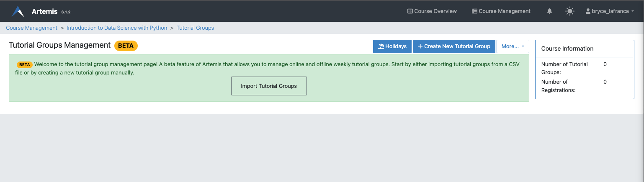Screen dimensions: 644x182
Task: Open the notifications bell
Action: (549, 11)
